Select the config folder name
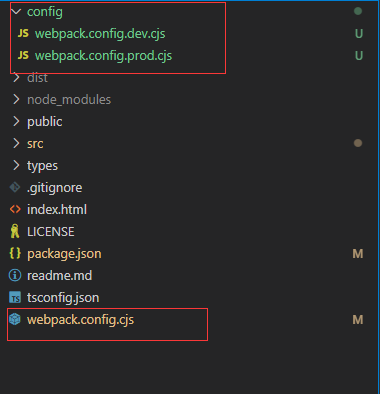This screenshot has width=380, height=394. pyautogui.click(x=45, y=12)
